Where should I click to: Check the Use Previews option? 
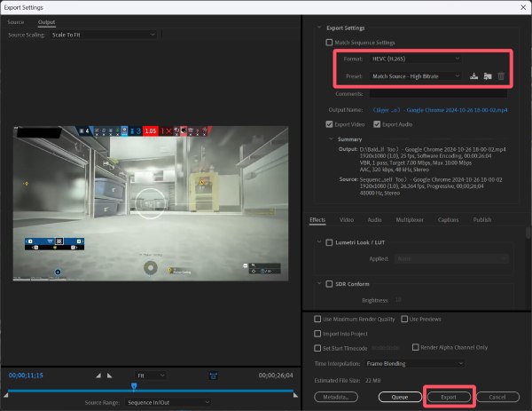[x=404, y=319]
